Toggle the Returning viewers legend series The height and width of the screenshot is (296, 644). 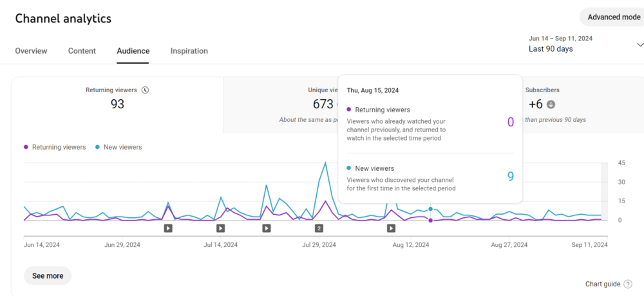[x=55, y=147]
